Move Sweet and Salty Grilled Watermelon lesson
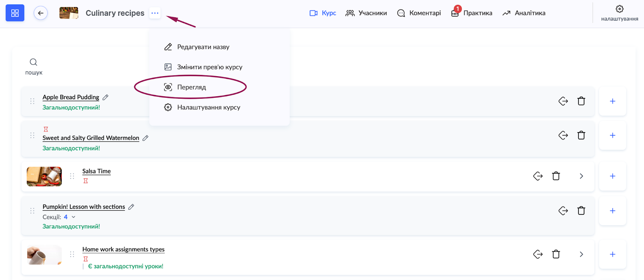Screen dimensions: 644x280 click(x=563, y=135)
